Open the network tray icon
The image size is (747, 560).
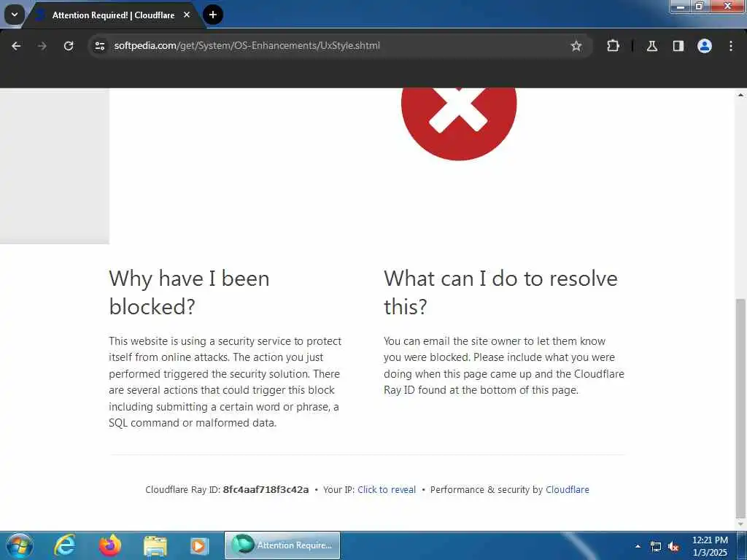(656, 547)
